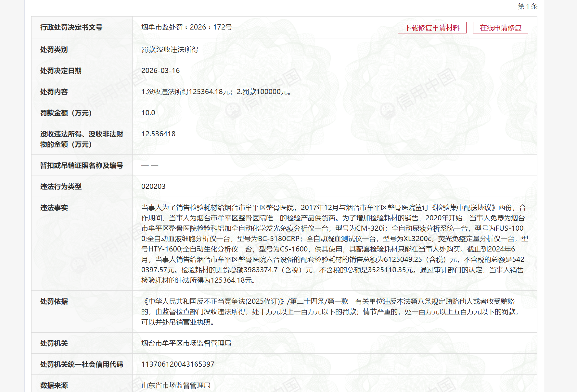The width and height of the screenshot is (577, 392).
Task: Click the credit code 113706120043165397
Action: (x=178, y=364)
